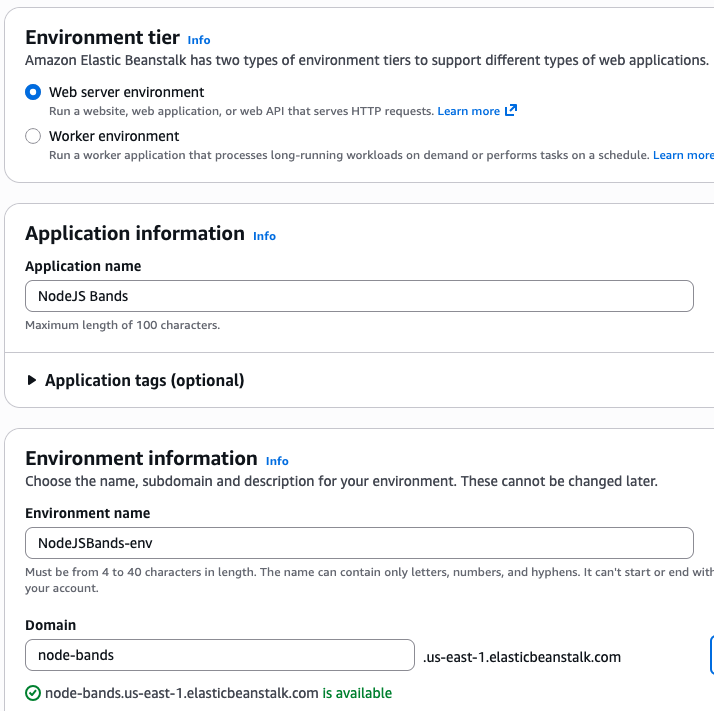Image resolution: width=714 pixels, height=711 pixels.
Task: Focus the Domain subdomain input box
Action: click(219, 655)
